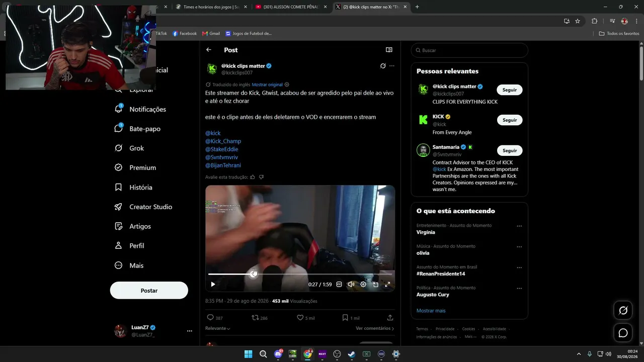Click the Postar button
This screenshot has height=362, width=644.
pos(149,291)
